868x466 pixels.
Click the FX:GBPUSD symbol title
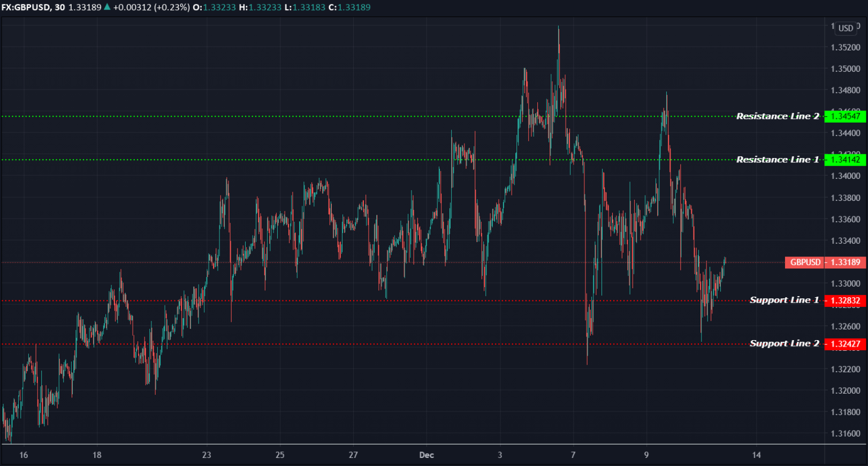click(26, 7)
